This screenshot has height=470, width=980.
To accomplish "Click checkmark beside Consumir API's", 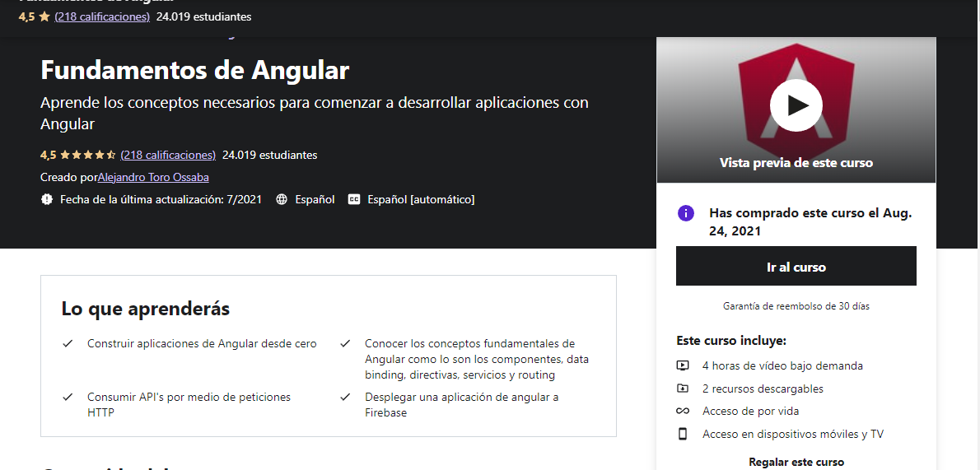I will point(68,397).
